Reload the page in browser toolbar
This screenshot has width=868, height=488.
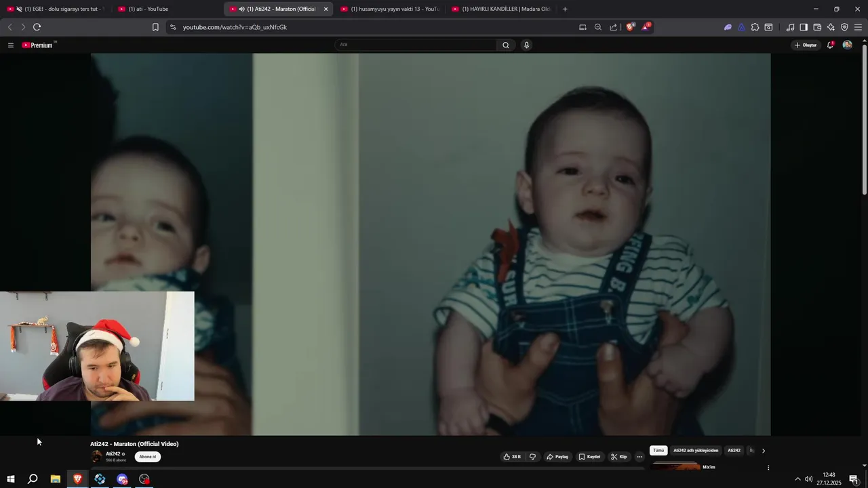(x=37, y=27)
